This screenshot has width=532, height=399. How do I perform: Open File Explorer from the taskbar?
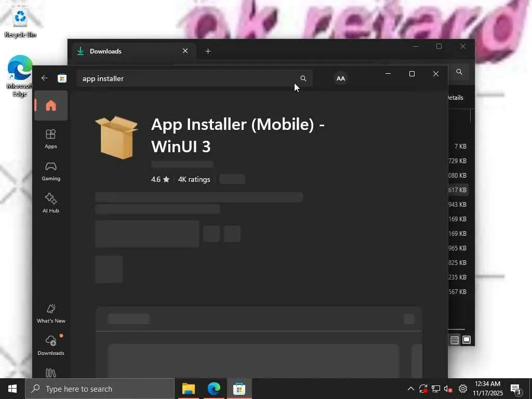(x=188, y=389)
